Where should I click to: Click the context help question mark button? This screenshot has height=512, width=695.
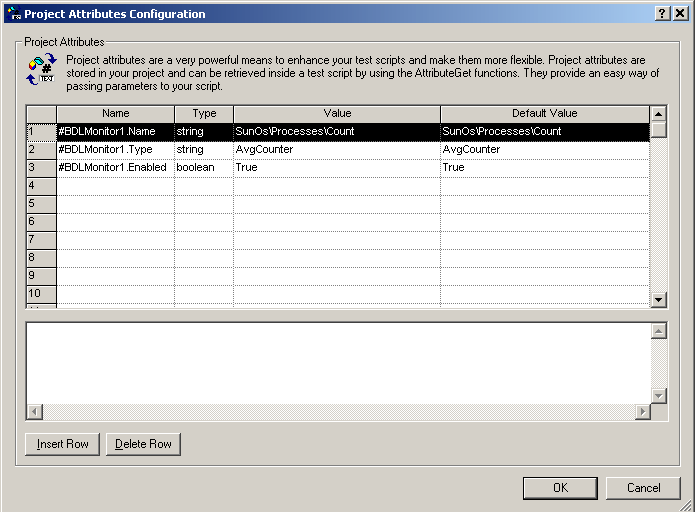(x=662, y=14)
